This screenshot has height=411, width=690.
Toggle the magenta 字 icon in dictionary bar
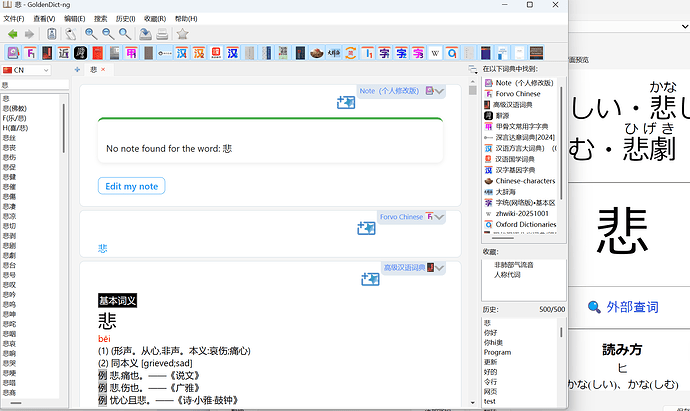pos(418,53)
